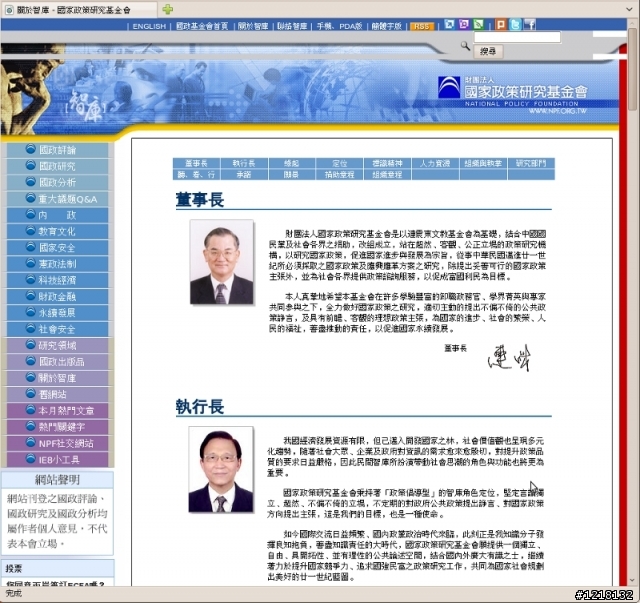640x603 pixels.
Task: Select 教育文化 category in the sidebar
Action: click(x=57, y=231)
